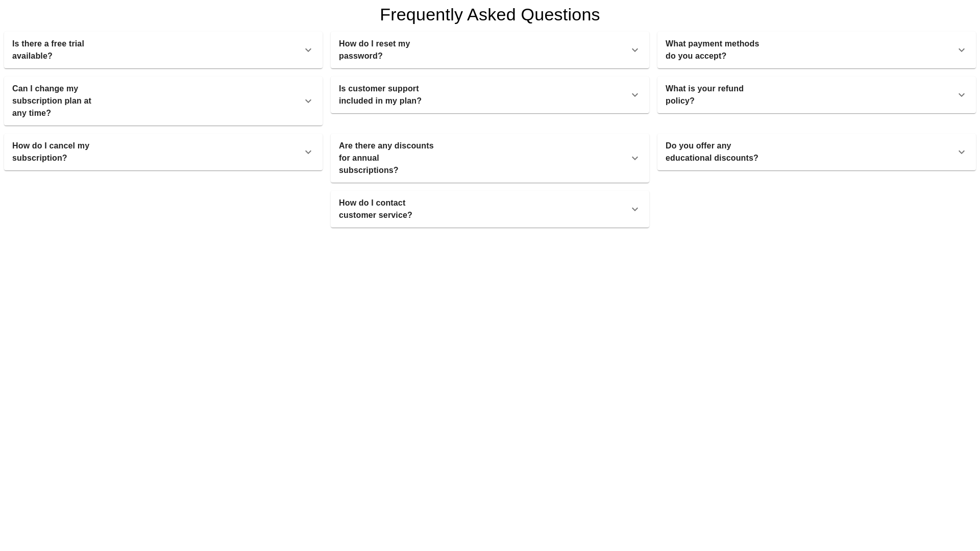Click the chevron on the refund policy card
This screenshot has height=551, width=980.
point(962,95)
